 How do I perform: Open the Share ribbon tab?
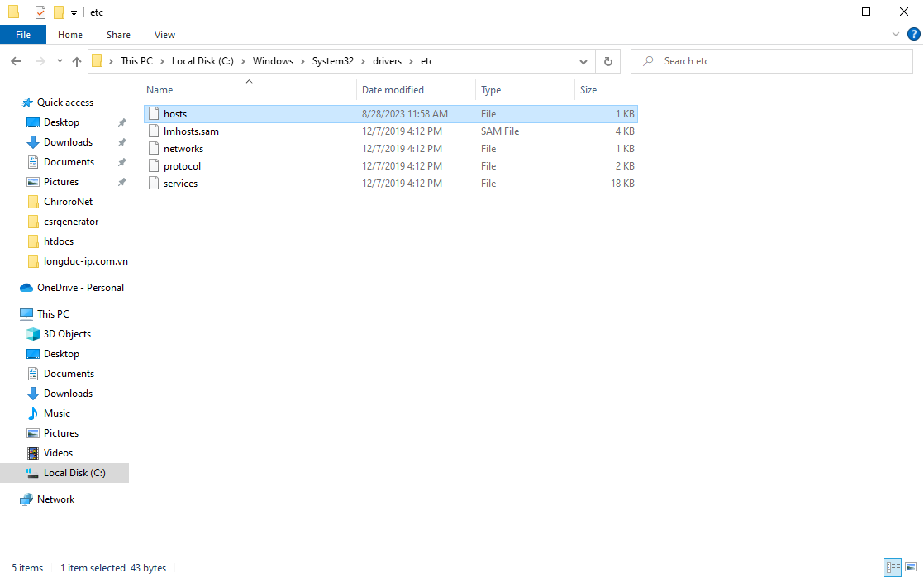pyautogui.click(x=118, y=35)
